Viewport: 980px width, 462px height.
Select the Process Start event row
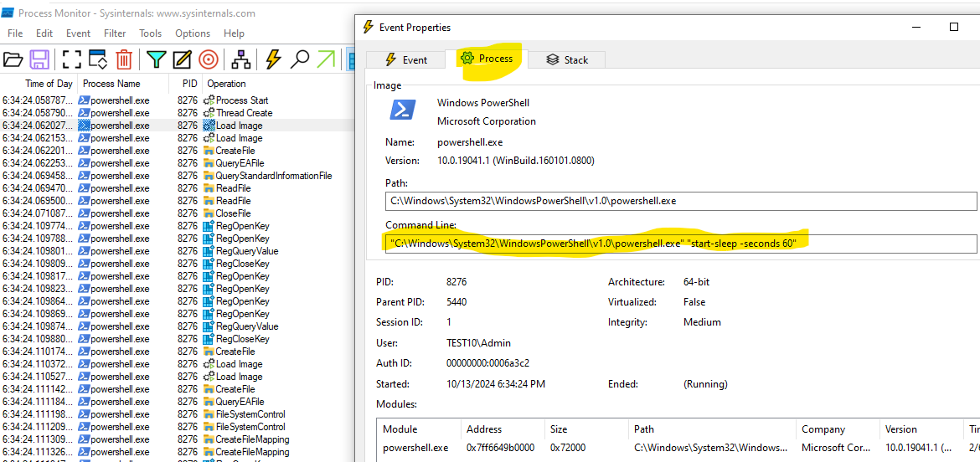[175, 100]
